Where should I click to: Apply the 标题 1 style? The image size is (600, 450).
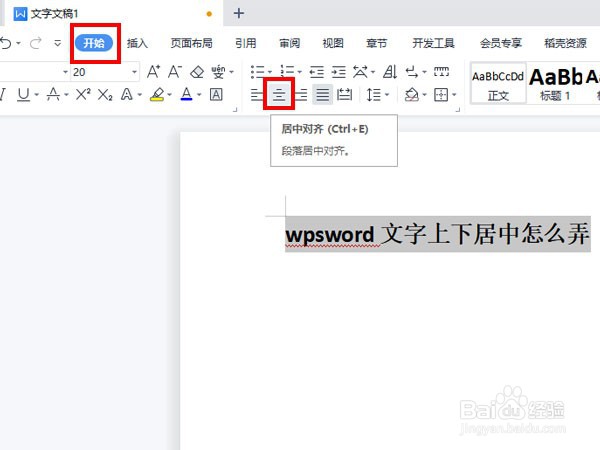coord(555,84)
